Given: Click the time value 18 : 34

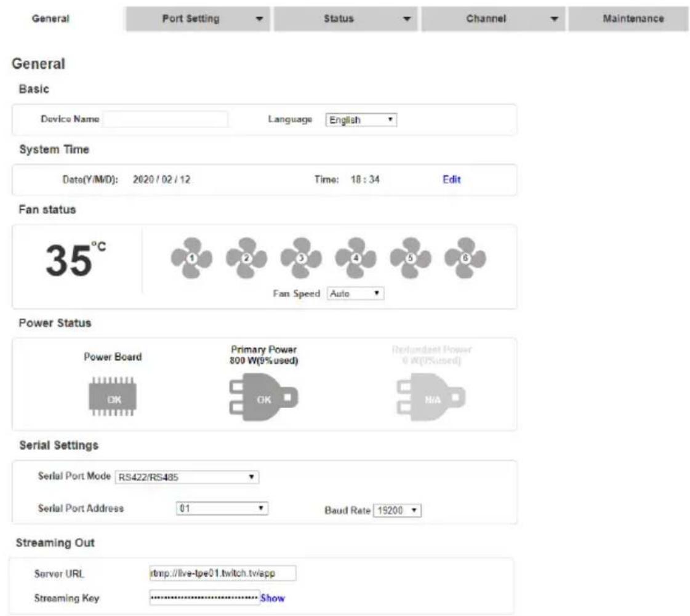Looking at the screenshot, I should (365, 180).
